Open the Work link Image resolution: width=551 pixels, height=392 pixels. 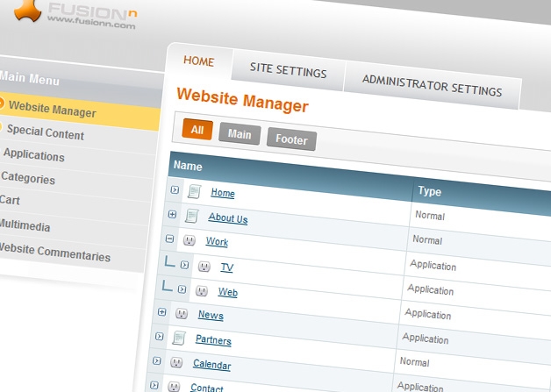click(x=218, y=242)
